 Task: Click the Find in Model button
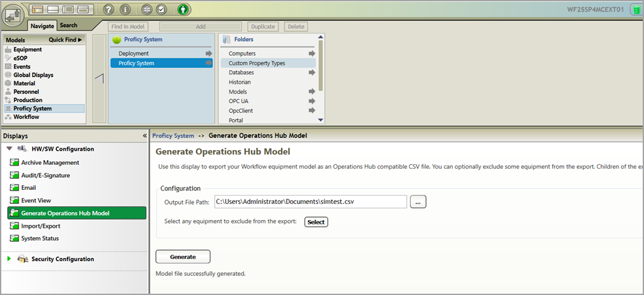(128, 27)
